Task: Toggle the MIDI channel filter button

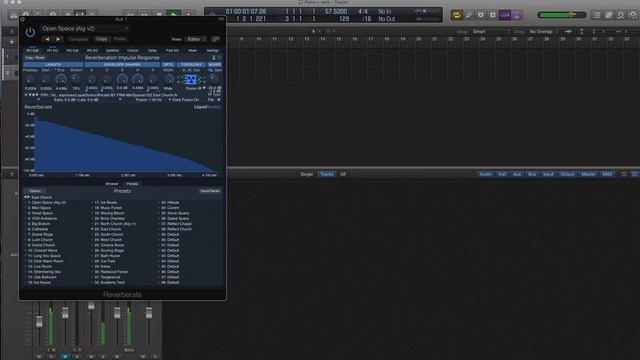Action: point(607,174)
